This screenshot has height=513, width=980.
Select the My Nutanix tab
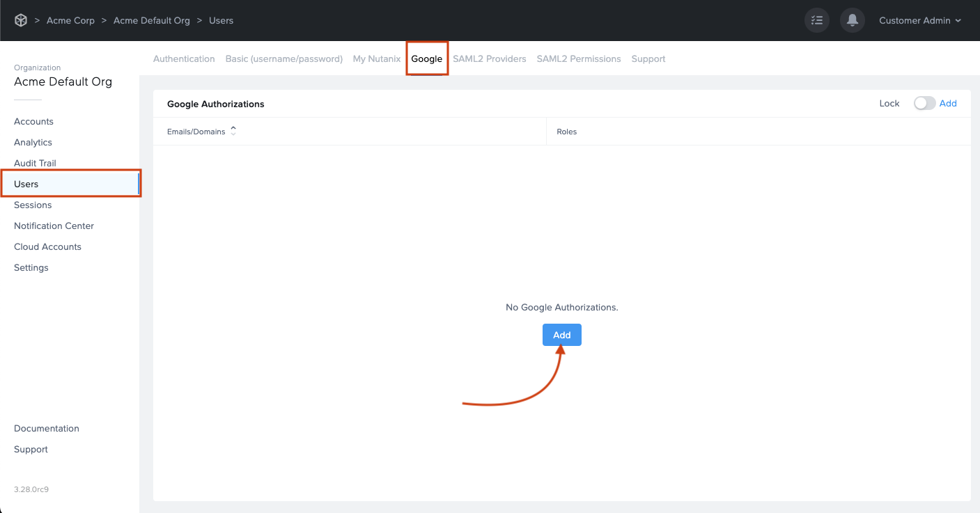point(376,59)
